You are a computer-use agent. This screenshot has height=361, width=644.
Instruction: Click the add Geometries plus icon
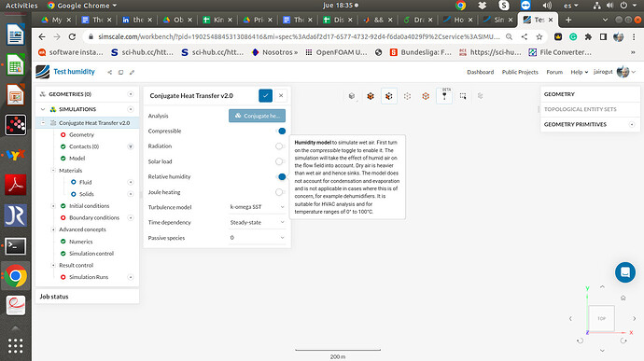click(x=131, y=94)
